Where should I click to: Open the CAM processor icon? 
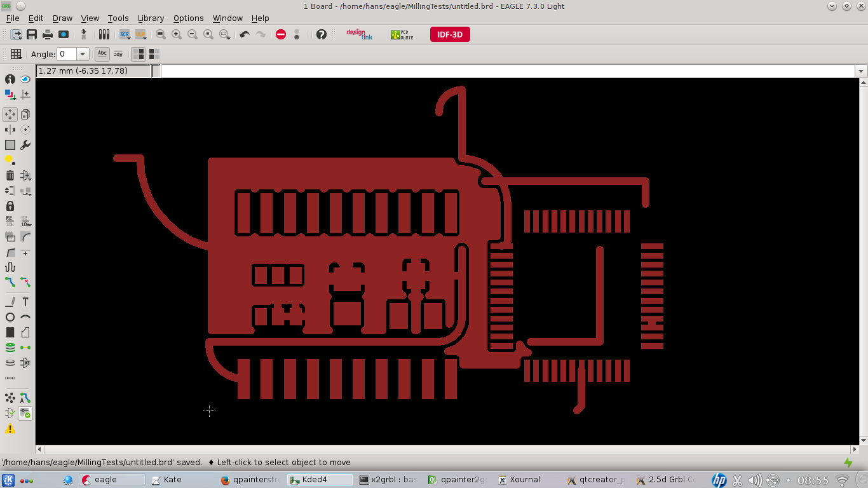pyautogui.click(x=64, y=34)
